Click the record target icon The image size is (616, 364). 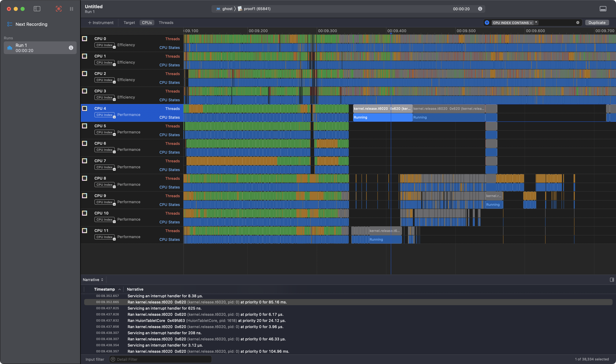click(x=59, y=9)
